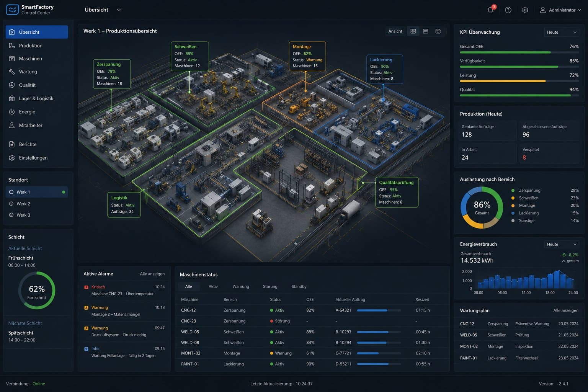Click the Wartung wrench icon
Viewport: 588px width, 392px height.
click(x=12, y=72)
